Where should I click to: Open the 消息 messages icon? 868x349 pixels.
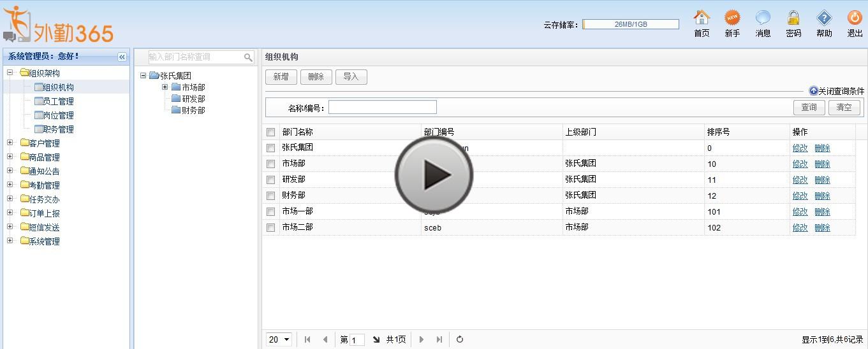[763, 18]
